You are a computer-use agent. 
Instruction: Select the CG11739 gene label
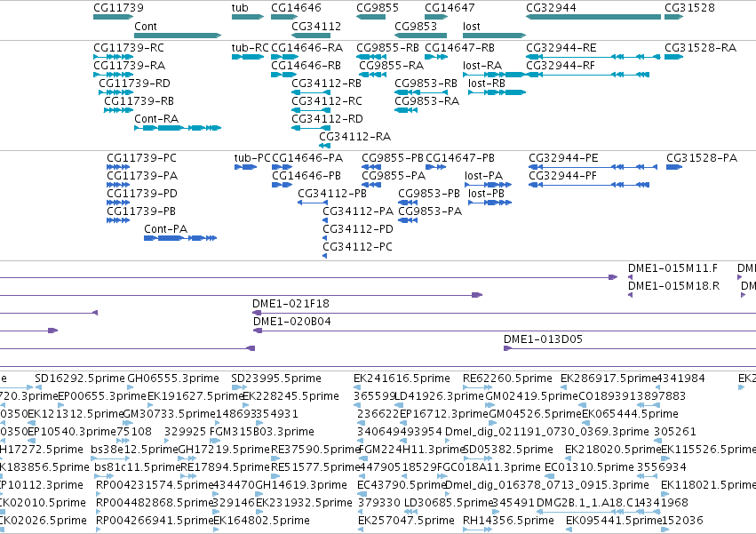tap(119, 8)
